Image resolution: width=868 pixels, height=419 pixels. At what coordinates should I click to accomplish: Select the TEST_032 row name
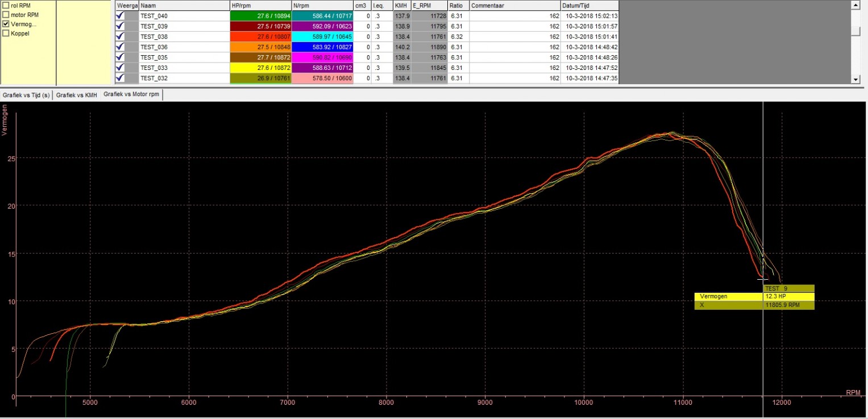pyautogui.click(x=153, y=78)
